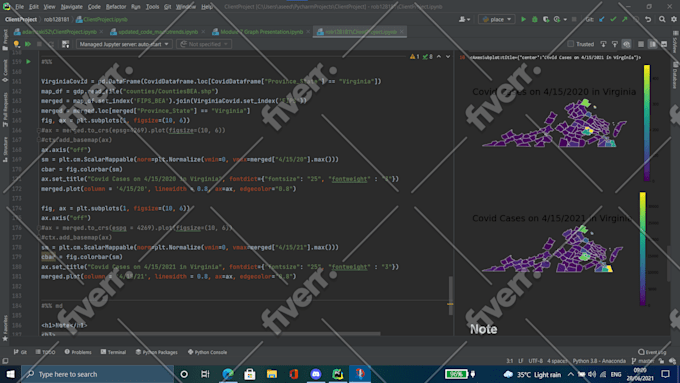The height and width of the screenshot is (383, 680).
Task: Open the TODO tool window
Action: click(x=46, y=352)
